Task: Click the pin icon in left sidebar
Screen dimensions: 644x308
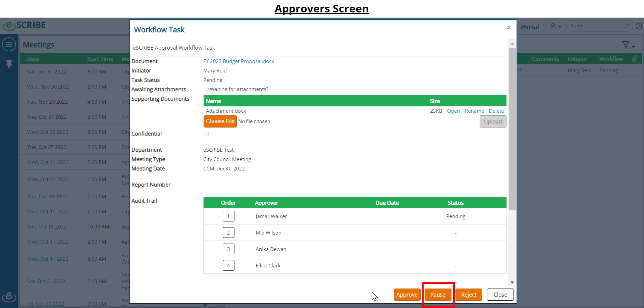Action: (9, 64)
